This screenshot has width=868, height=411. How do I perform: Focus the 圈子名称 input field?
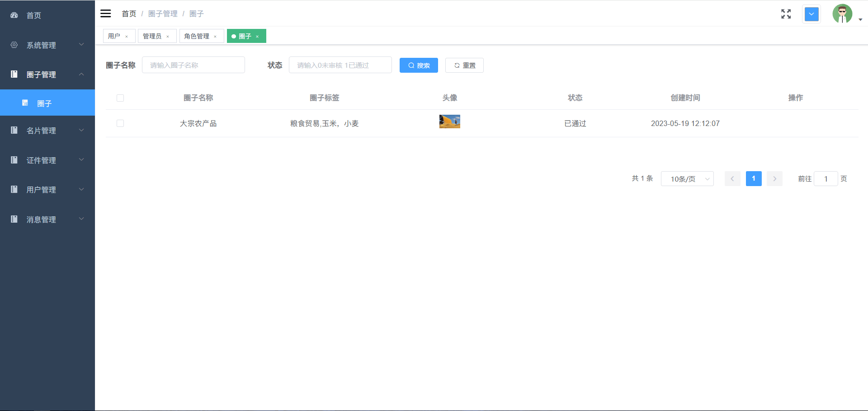(193, 65)
